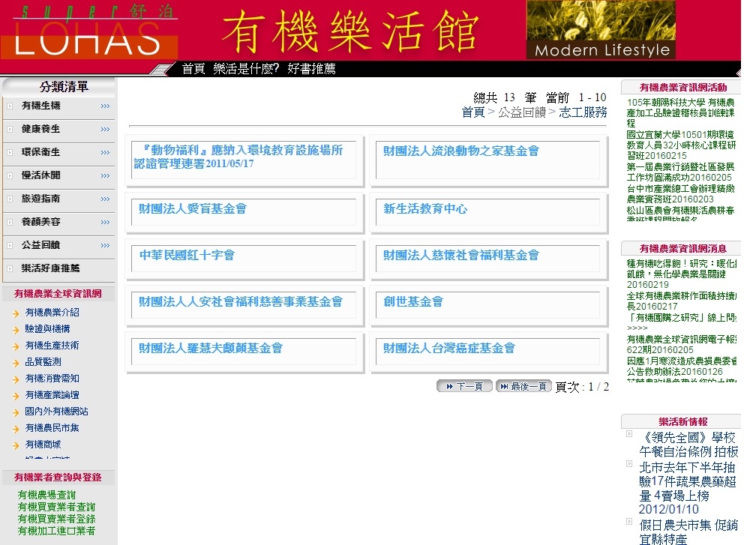Click the arrow icon next to 有機農業介紹

pos(16,313)
